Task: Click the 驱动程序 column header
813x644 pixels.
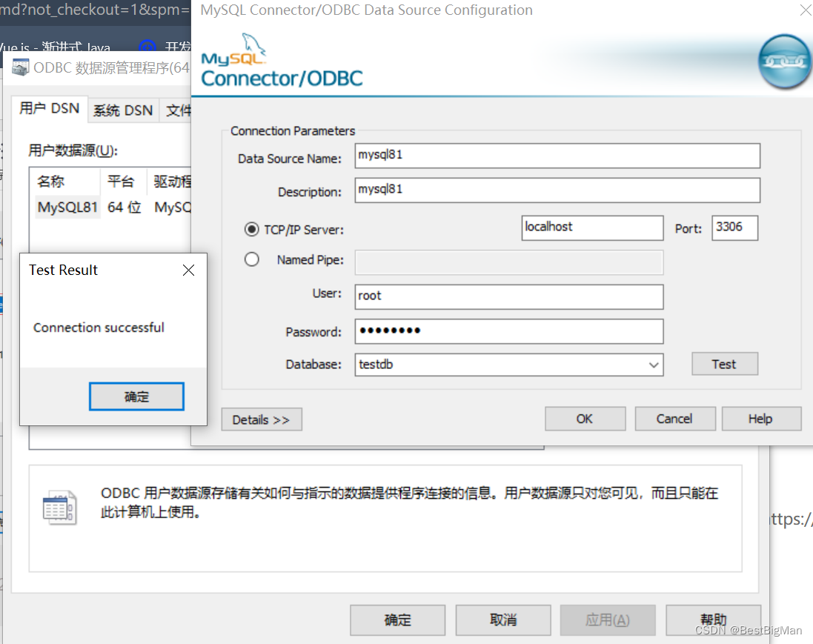Action: (170, 182)
